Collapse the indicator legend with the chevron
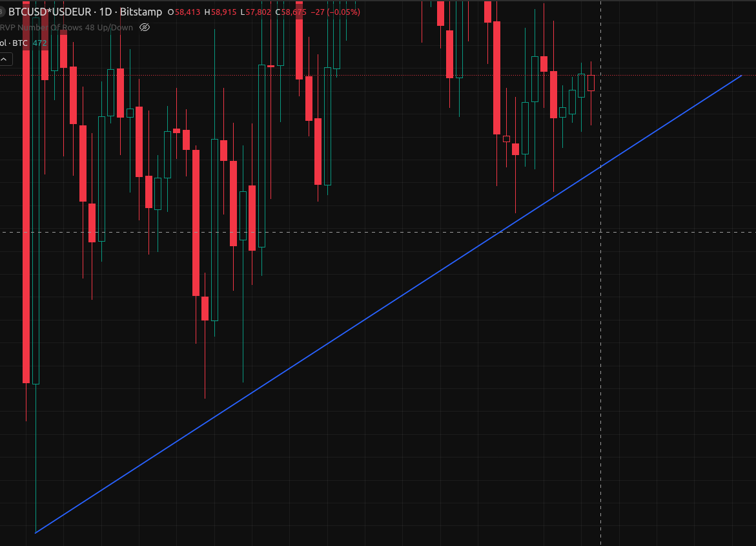The height and width of the screenshot is (546, 756). 5,59
